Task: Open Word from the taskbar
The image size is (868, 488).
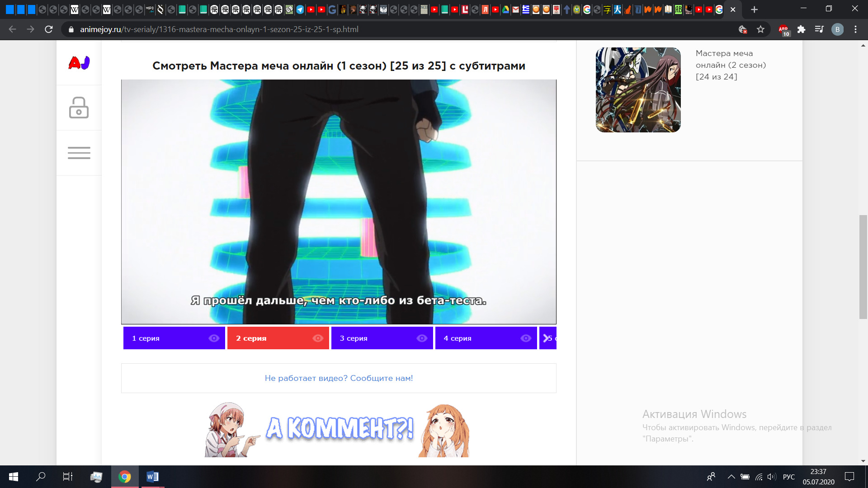Action: coord(152,477)
